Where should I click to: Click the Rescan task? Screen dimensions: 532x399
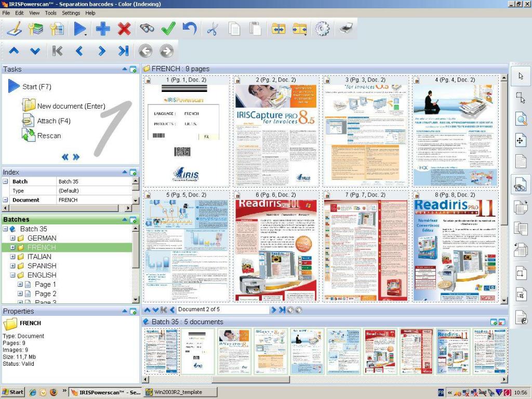(42, 136)
